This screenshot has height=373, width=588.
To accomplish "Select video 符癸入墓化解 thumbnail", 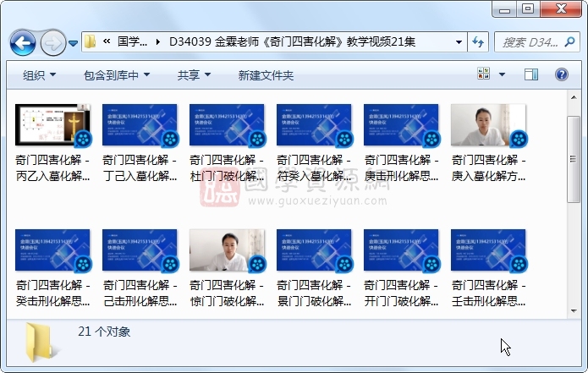I will [314, 125].
